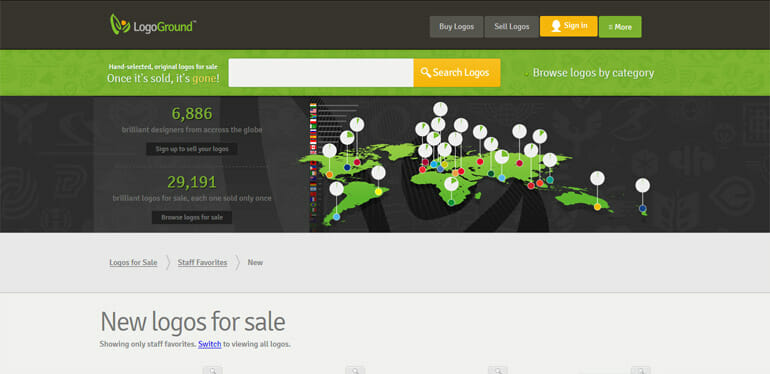The width and height of the screenshot is (770, 374).
Task: Click the orange Search Logos button
Action: [x=457, y=73]
